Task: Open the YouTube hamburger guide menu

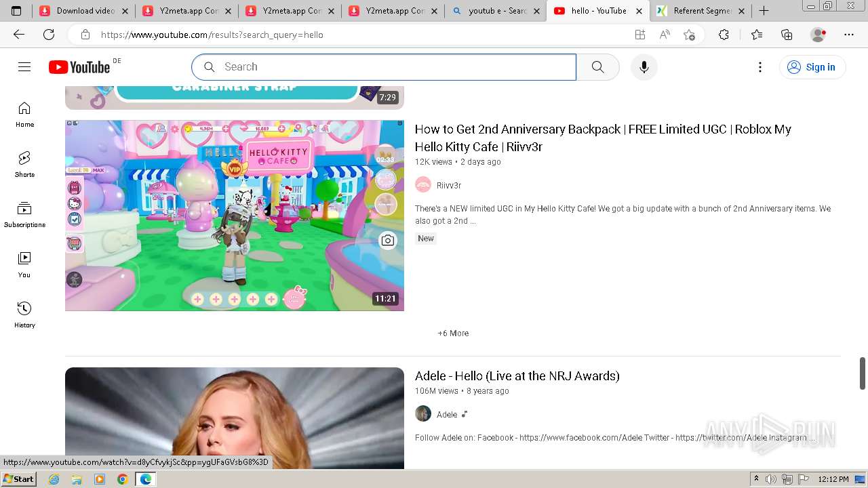Action: pyautogui.click(x=24, y=66)
